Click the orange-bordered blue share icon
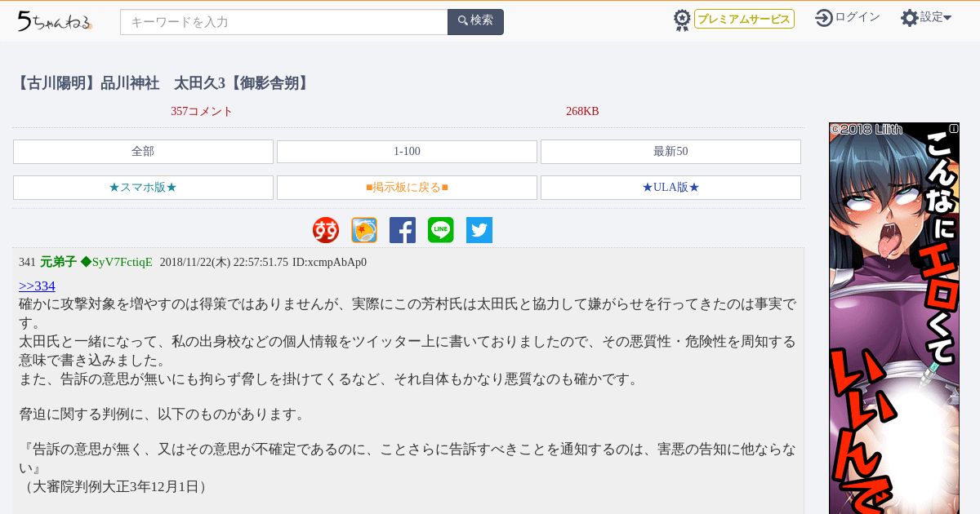Viewport: 980px width, 514px height. (x=364, y=230)
